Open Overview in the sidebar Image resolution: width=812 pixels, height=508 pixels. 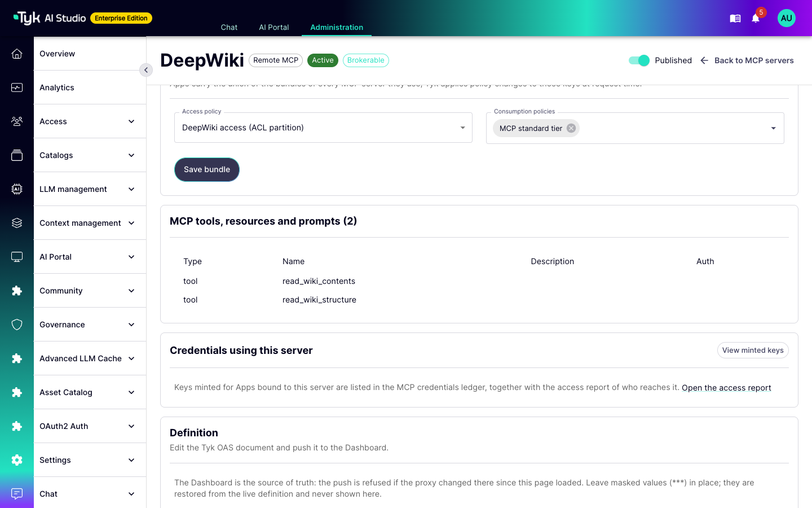[x=90, y=54]
